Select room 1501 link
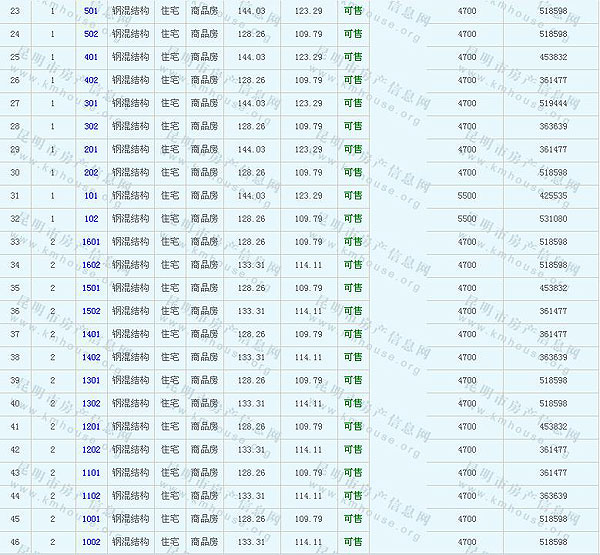 coord(91,288)
